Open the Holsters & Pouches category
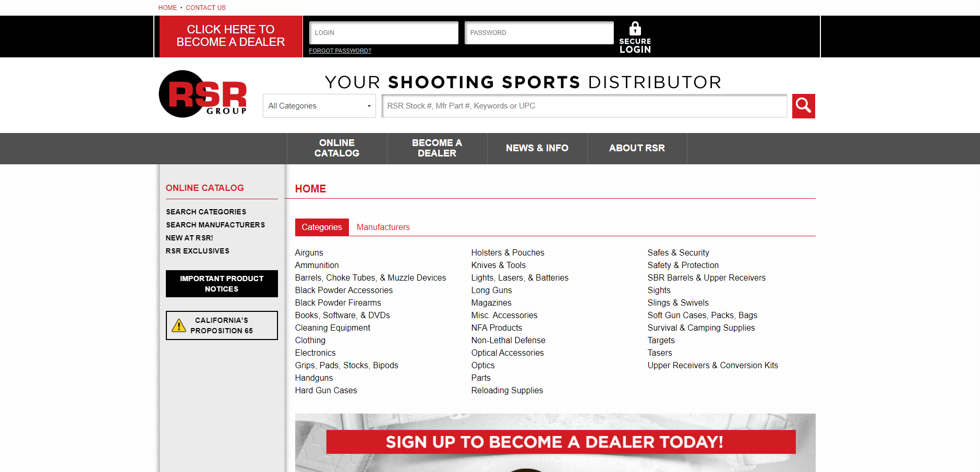The height and width of the screenshot is (472, 980). (x=508, y=252)
